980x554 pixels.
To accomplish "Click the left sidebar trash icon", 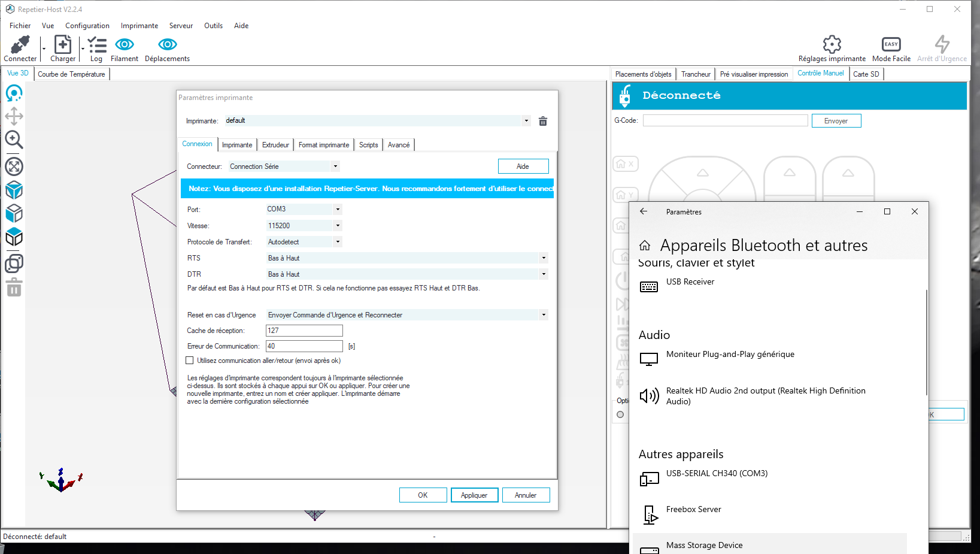I will point(14,287).
